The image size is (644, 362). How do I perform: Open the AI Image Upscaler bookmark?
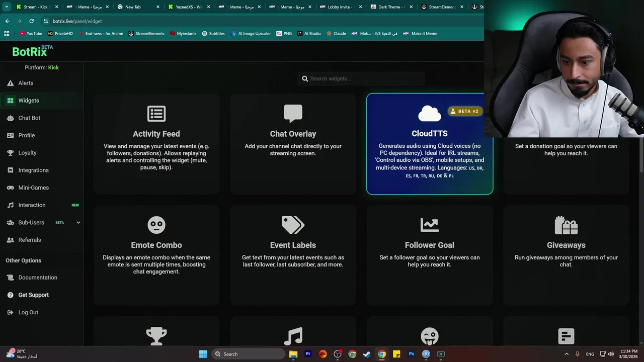251,34
